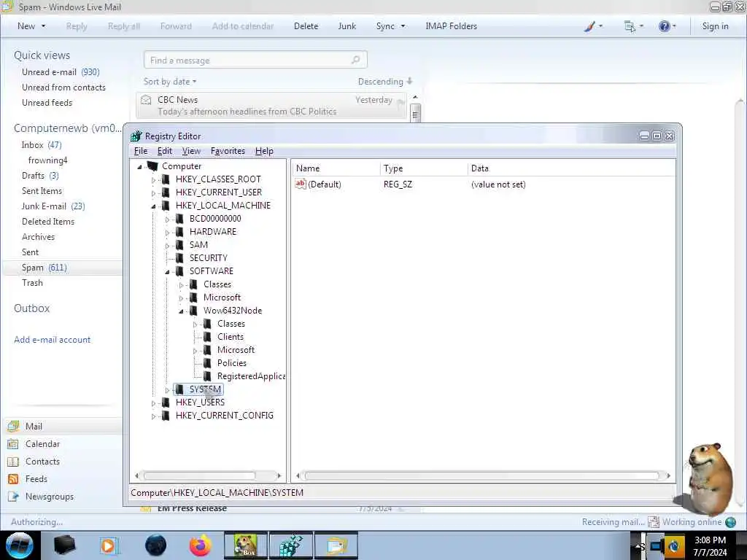Open the View menu in Registry Editor
The width and height of the screenshot is (747, 560).
point(191,151)
